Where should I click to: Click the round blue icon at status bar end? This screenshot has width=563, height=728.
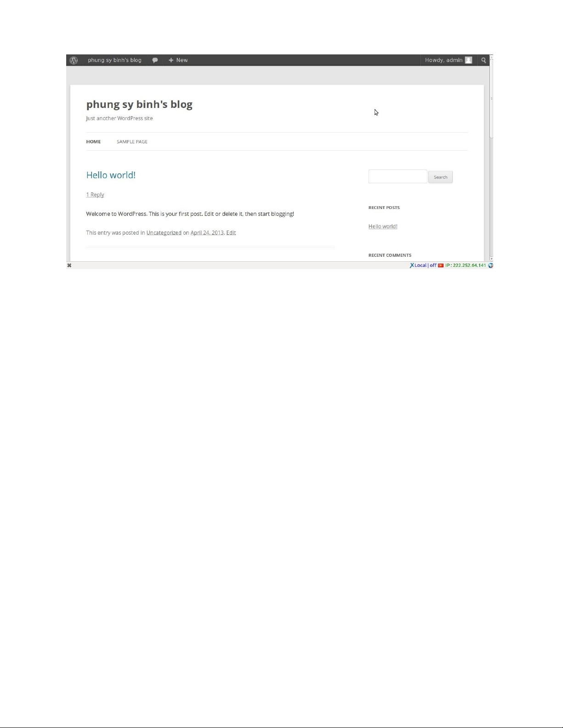[x=490, y=265]
